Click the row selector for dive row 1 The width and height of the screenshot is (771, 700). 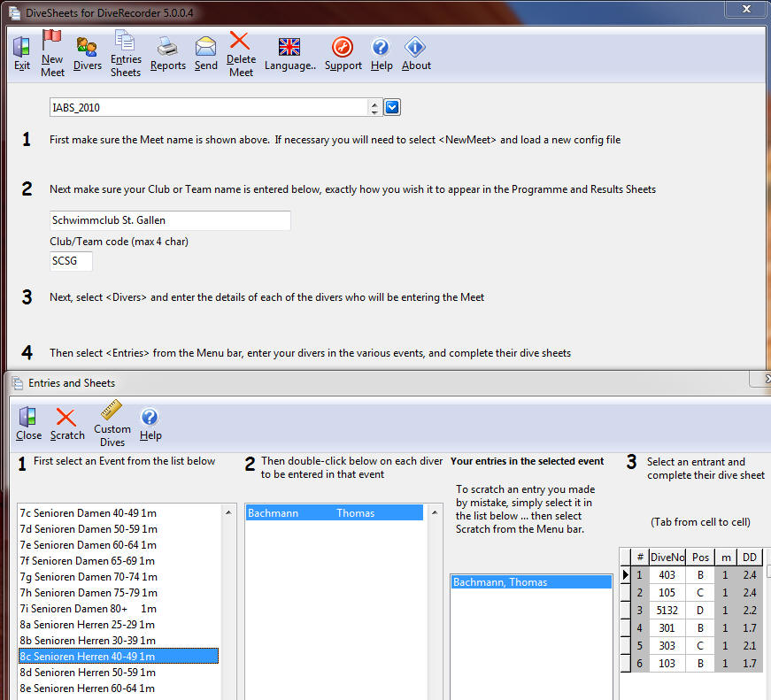[x=626, y=574]
